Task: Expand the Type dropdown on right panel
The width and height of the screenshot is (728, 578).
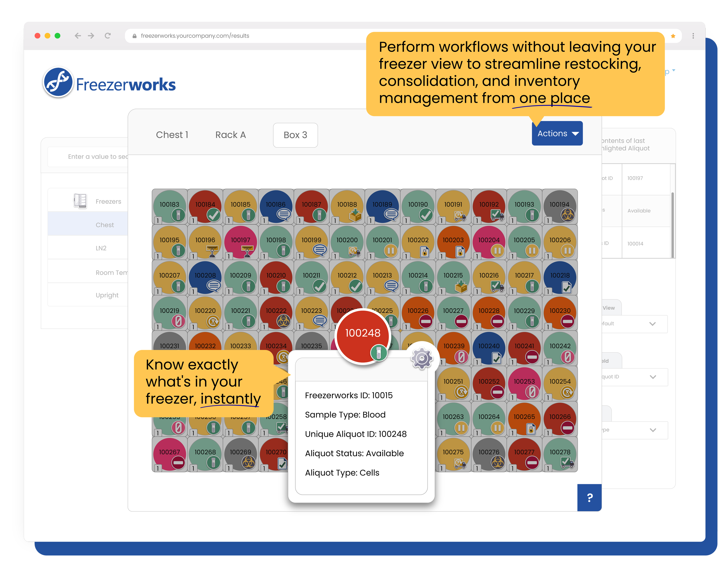Action: 634,430
